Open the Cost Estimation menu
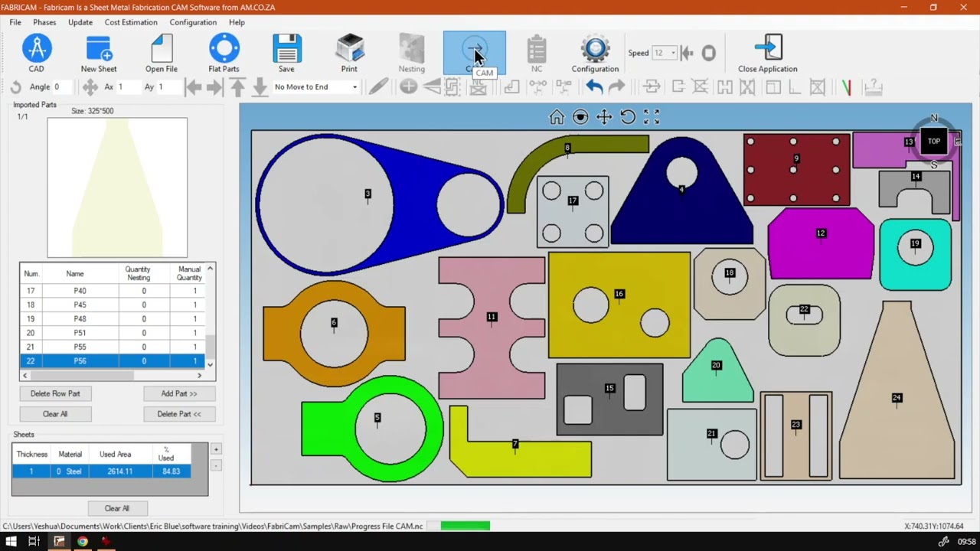 tap(131, 22)
